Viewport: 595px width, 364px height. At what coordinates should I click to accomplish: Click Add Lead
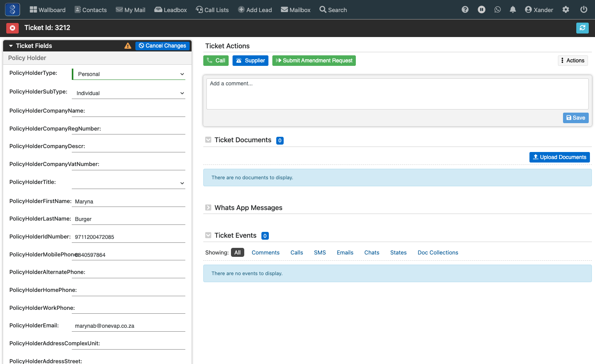255,10
